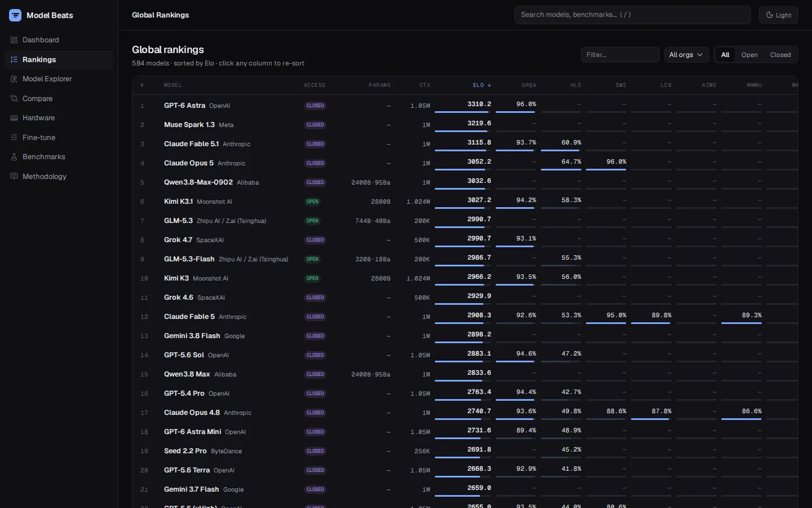Sort by HLE column

tap(576, 85)
